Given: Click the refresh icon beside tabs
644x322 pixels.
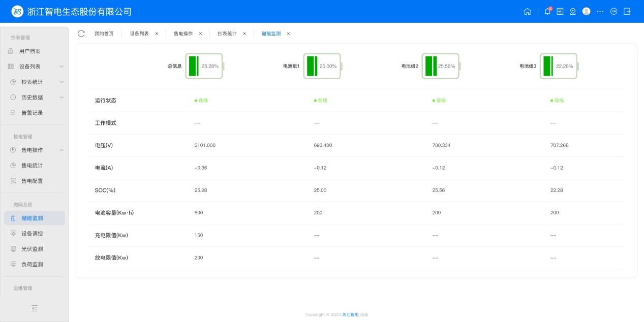Looking at the screenshot, I should pos(81,34).
